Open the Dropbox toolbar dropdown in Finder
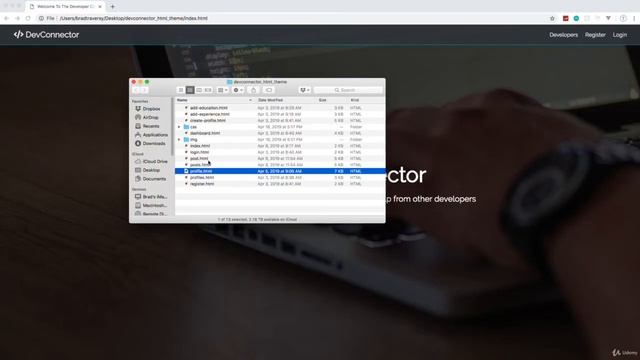 tap(305, 90)
